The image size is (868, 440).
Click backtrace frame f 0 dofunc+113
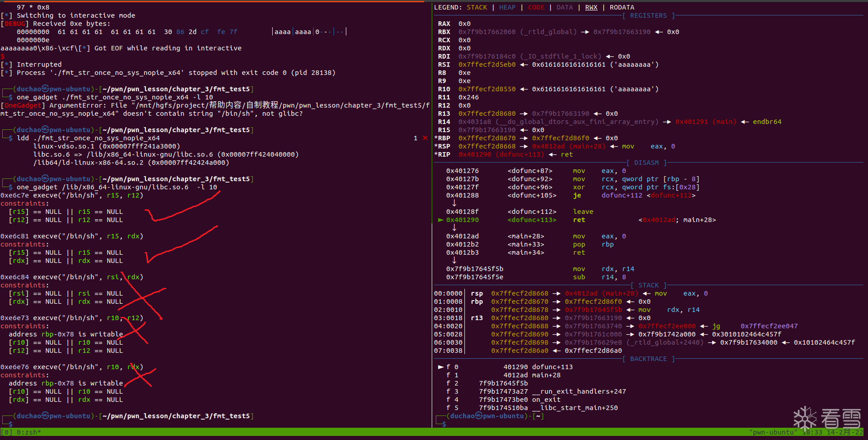coord(505,367)
